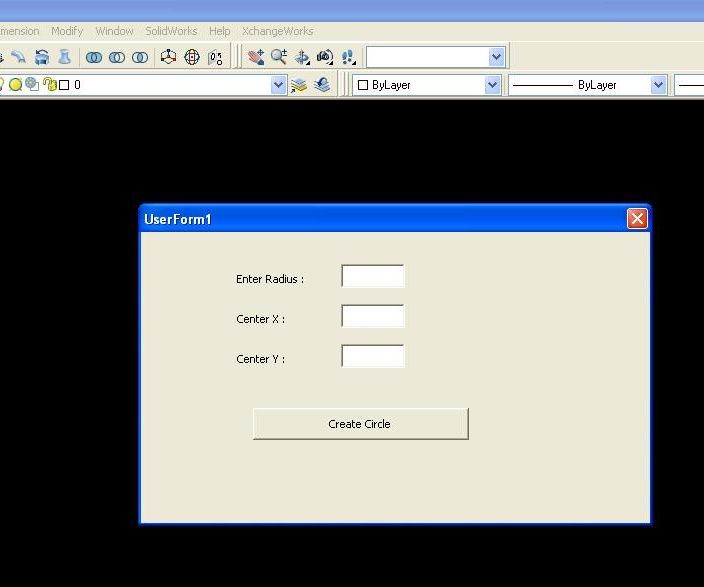Click the Revolve solid tool icon
Screen dimensions: 704x587
click(x=42, y=57)
